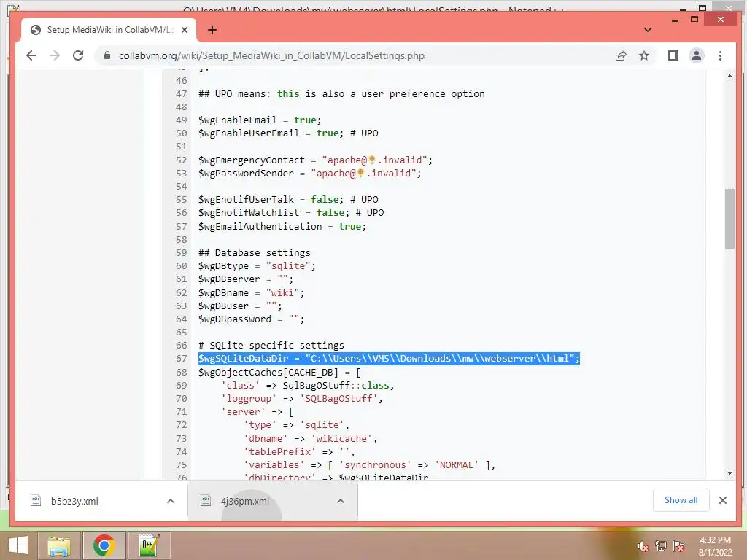The height and width of the screenshot is (560, 747).
Task: Click the $wgDBuser line
Action: coord(239,306)
